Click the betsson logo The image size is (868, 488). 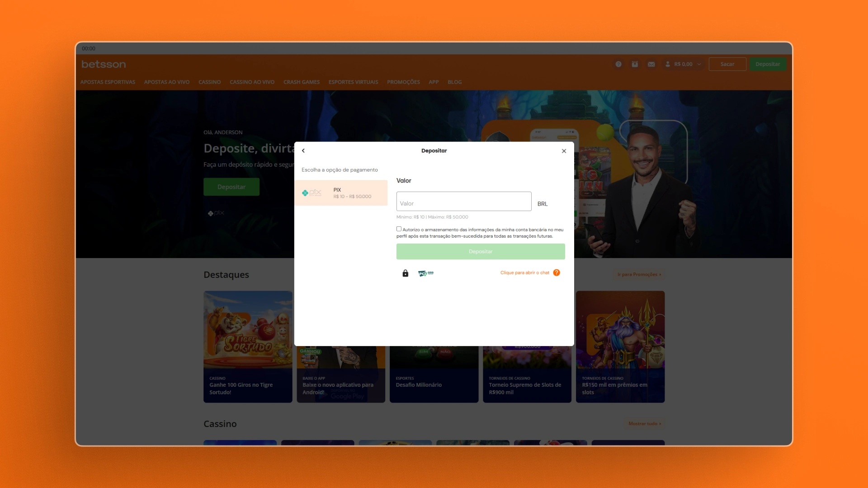(104, 64)
